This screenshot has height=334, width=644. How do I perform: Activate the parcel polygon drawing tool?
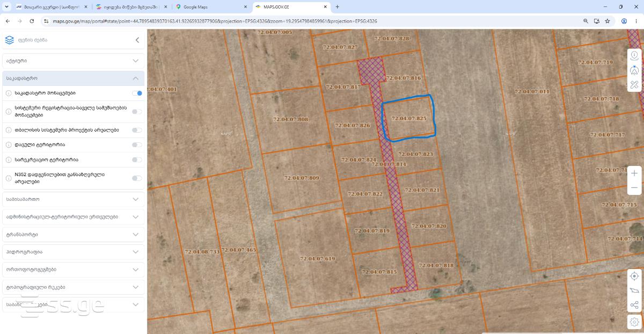[x=634, y=291]
